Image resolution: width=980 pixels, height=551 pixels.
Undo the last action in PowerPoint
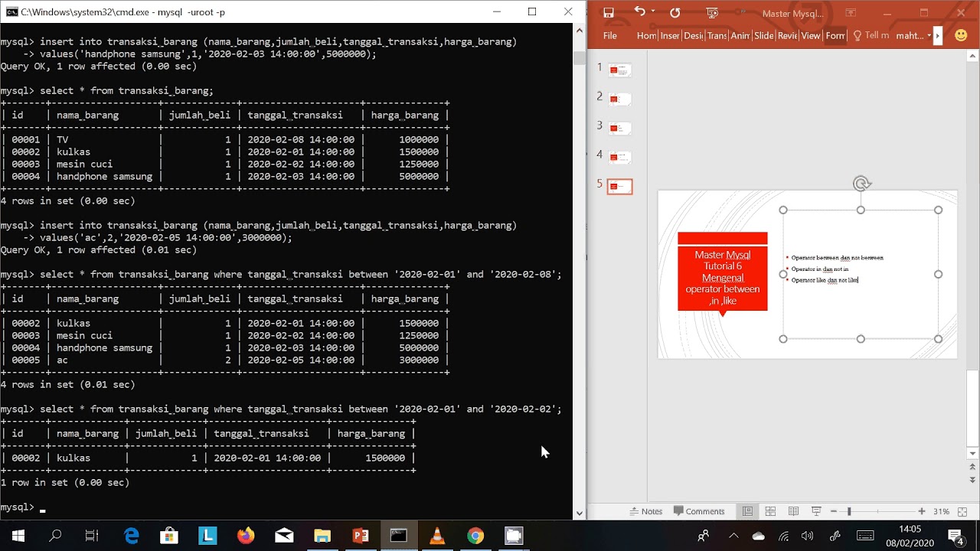(x=639, y=12)
